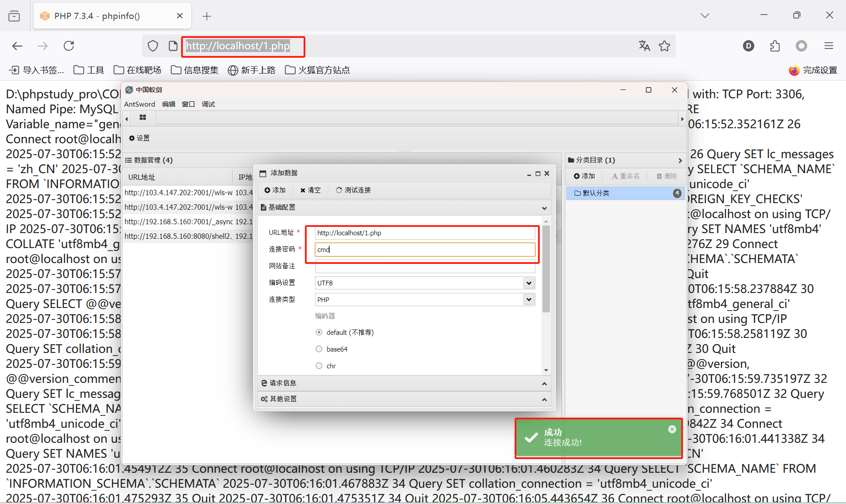This screenshot has width=846, height=504.
Task: Open 设置 in AntSword
Action: (x=139, y=138)
